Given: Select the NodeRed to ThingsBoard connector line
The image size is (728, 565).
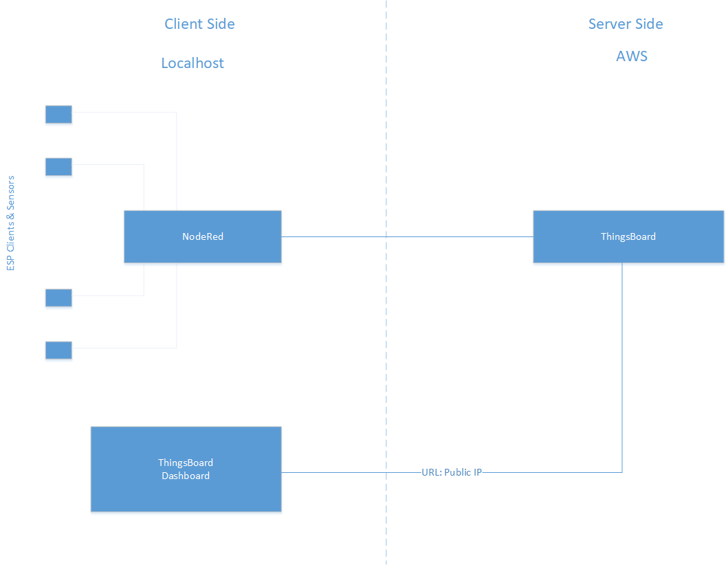Looking at the screenshot, I should pos(407,236).
